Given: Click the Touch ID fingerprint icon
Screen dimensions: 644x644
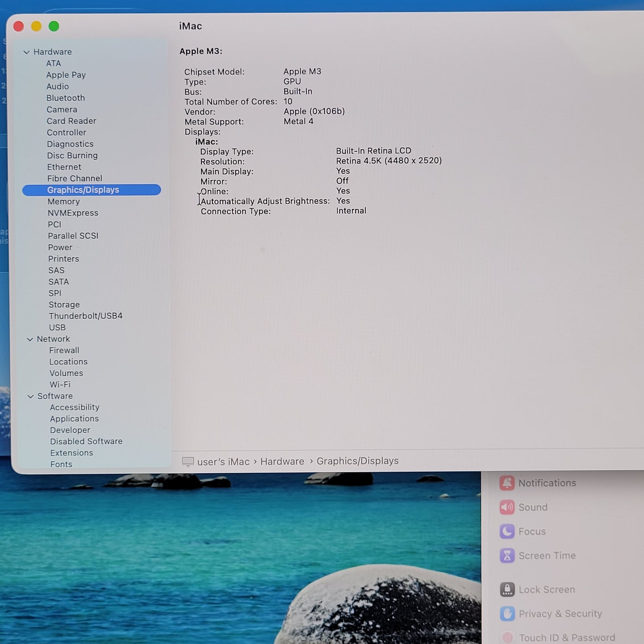Looking at the screenshot, I should tap(508, 638).
